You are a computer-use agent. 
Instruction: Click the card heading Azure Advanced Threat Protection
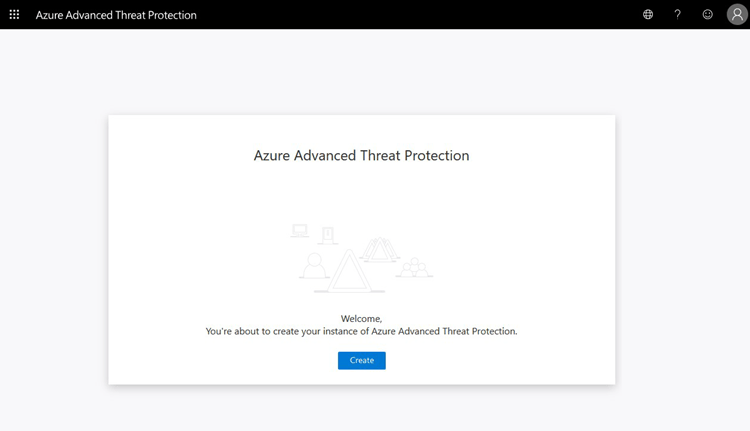(x=361, y=156)
